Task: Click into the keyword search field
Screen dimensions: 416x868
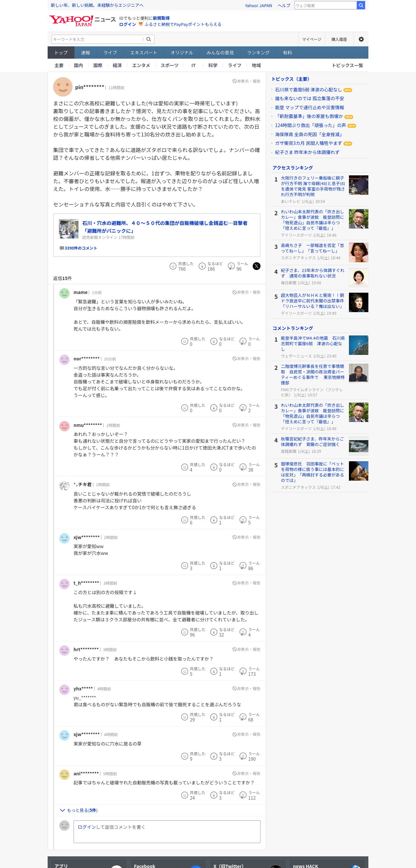Action: (98, 40)
